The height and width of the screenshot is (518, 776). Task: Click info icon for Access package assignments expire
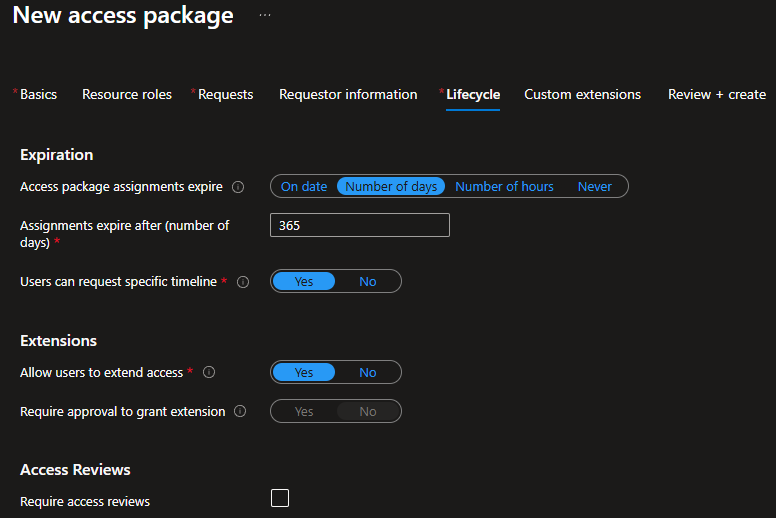(x=238, y=187)
